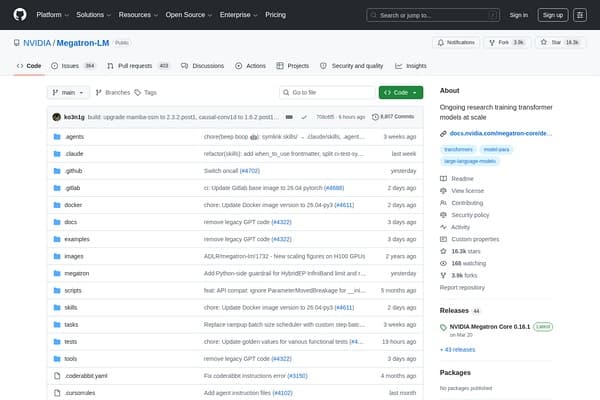Select the large-language-models topic tag
This screenshot has height=400, width=600.
[x=470, y=162]
